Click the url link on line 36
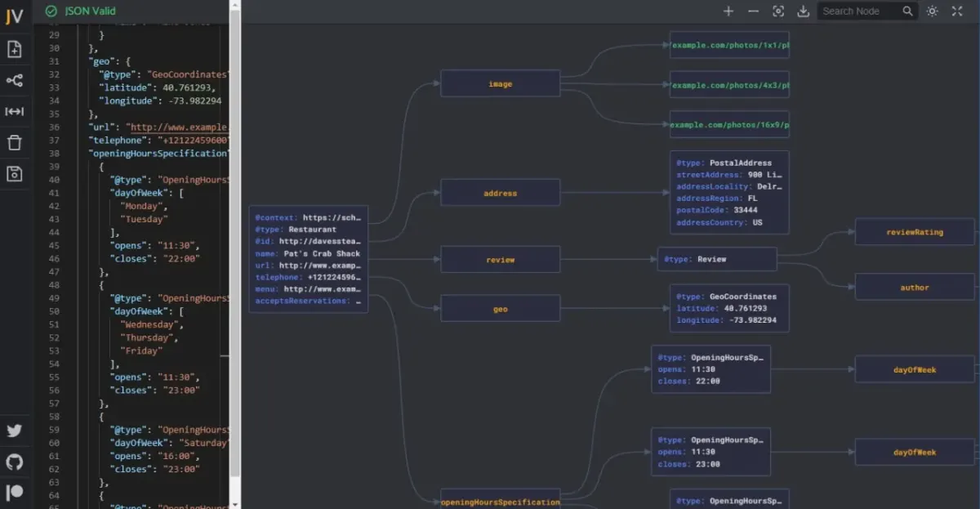This screenshot has width=980, height=509. point(180,127)
